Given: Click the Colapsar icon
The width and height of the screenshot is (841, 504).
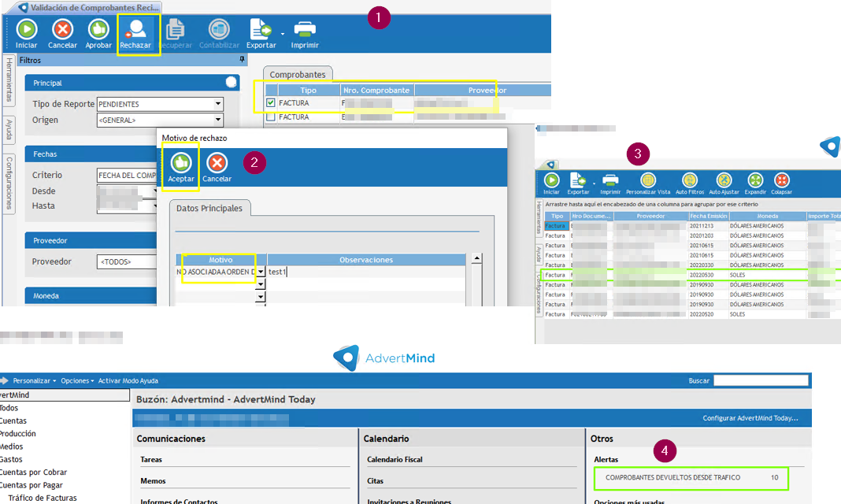Looking at the screenshot, I should point(781,180).
